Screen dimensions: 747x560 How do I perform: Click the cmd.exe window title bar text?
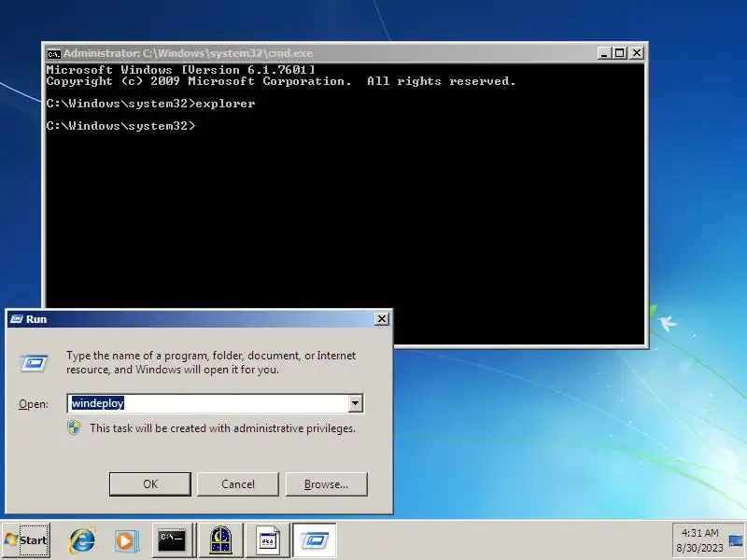tap(188, 53)
